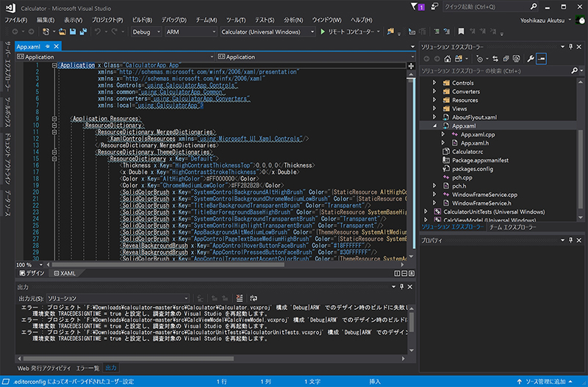Switch to エラー一覧 tab
The width and height of the screenshot is (588, 387).
[87, 368]
